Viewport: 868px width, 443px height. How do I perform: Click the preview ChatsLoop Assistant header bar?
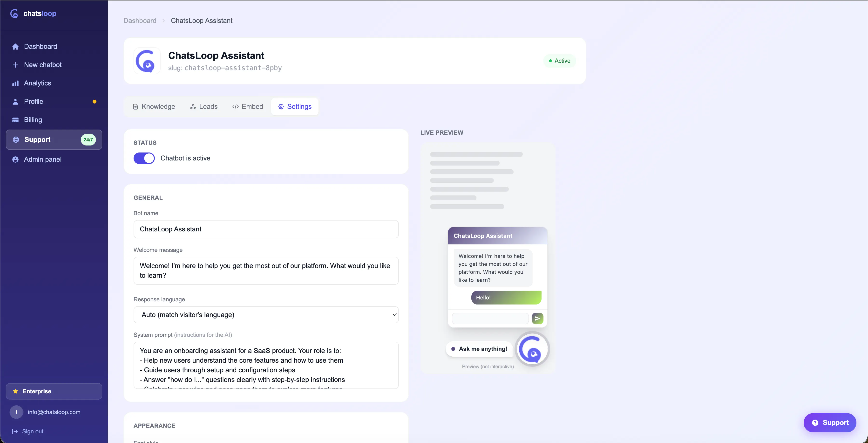tap(498, 236)
